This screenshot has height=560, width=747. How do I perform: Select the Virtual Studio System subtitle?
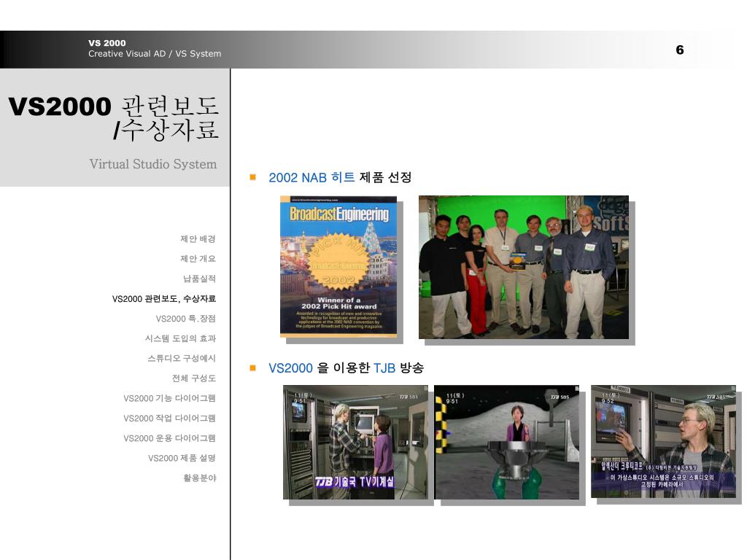(153, 164)
